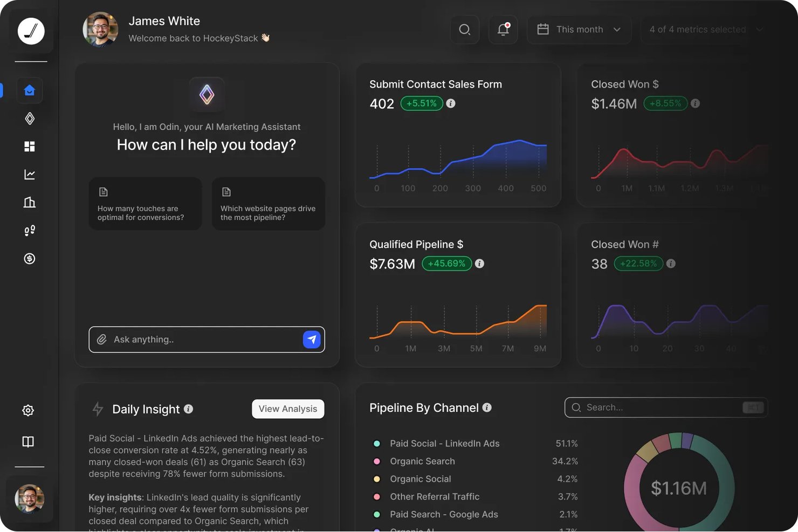
Task: Open View Analysis button
Action: 288,409
